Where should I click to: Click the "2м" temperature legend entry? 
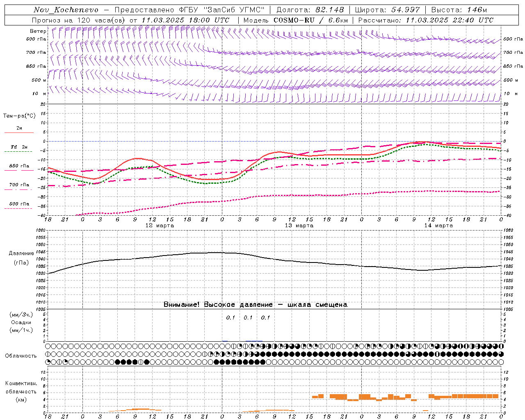19,128
